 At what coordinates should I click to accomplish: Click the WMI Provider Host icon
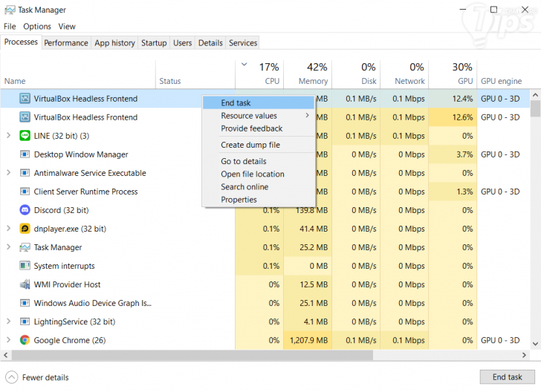coord(25,284)
